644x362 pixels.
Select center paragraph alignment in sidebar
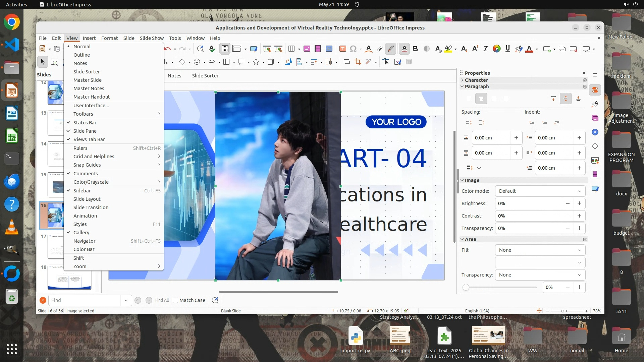481,99
